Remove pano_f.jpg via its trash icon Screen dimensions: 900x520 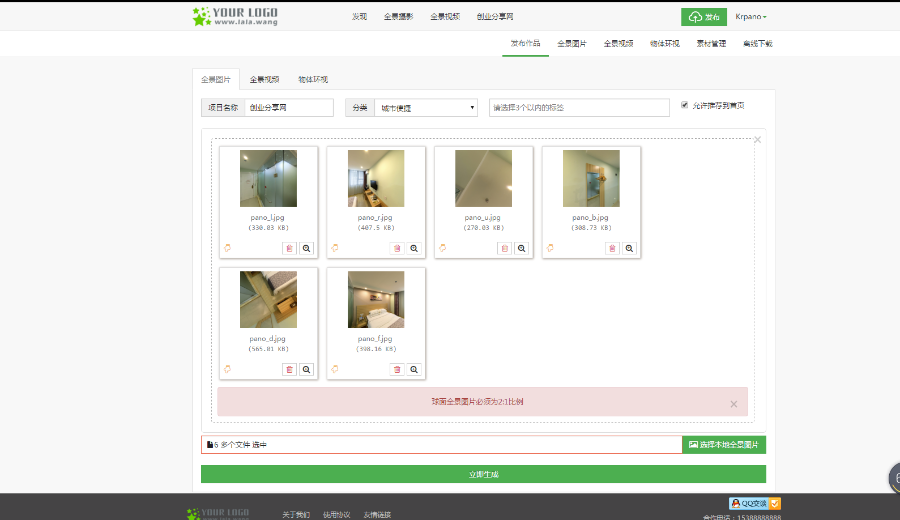[397, 370]
